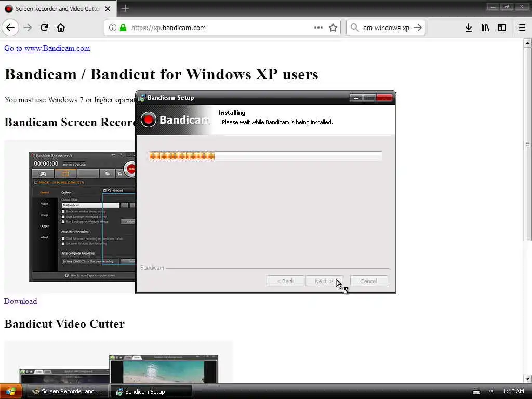The width and height of the screenshot is (532, 399).
Task: Click the 'Bandicam / Bandicut for Windows XP users' heading
Action: pyautogui.click(x=161, y=74)
